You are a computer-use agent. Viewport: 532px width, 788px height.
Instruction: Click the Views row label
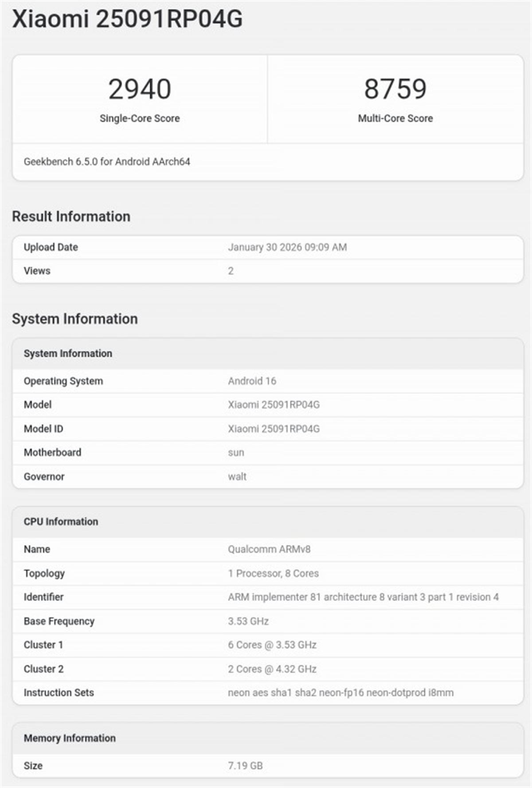click(37, 271)
